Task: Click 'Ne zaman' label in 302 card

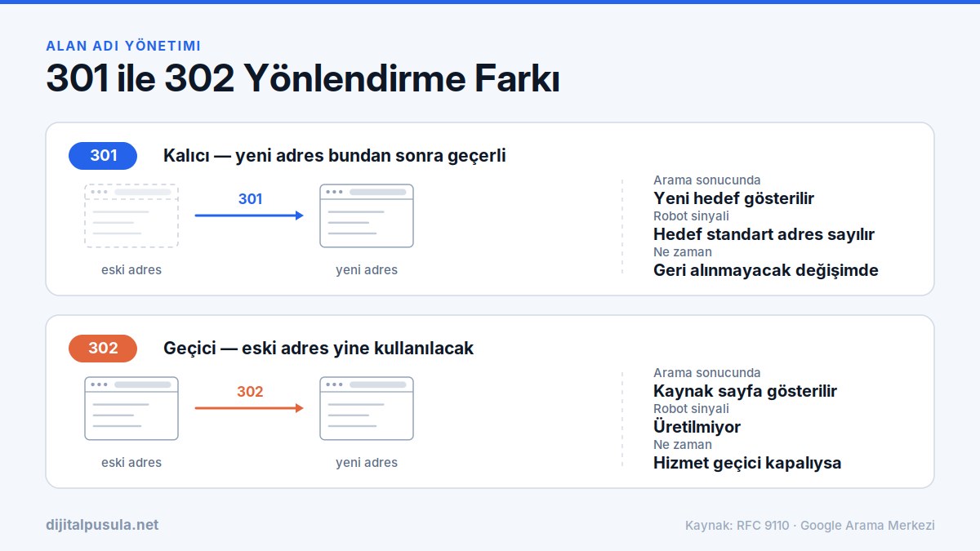Action: pos(683,445)
